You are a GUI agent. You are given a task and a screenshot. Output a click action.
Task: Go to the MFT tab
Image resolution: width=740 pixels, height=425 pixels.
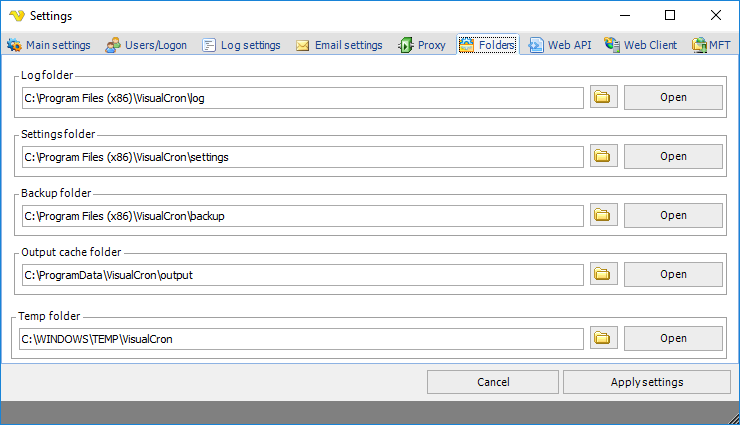[712, 45]
